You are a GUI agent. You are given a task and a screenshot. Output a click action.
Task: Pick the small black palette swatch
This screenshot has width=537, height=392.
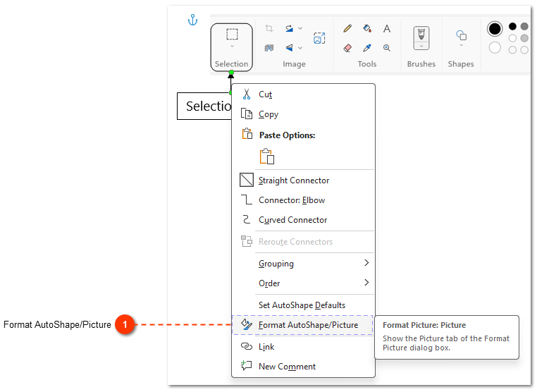pyautogui.click(x=512, y=26)
